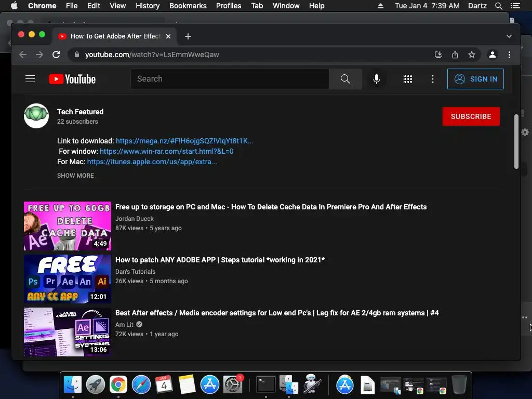532x399 pixels.
Task: Click the Chrome back arrow
Action: [23, 55]
